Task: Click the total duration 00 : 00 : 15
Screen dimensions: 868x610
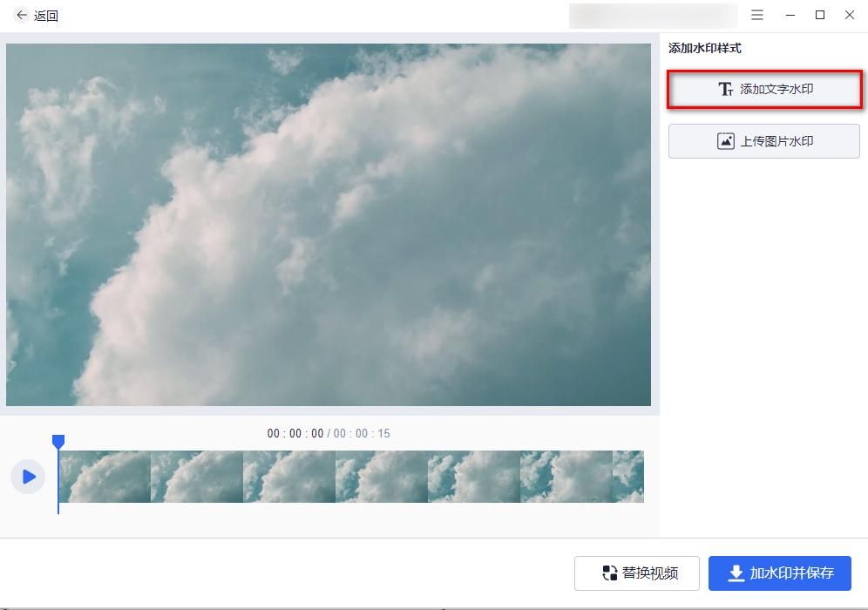Action: tap(362, 433)
